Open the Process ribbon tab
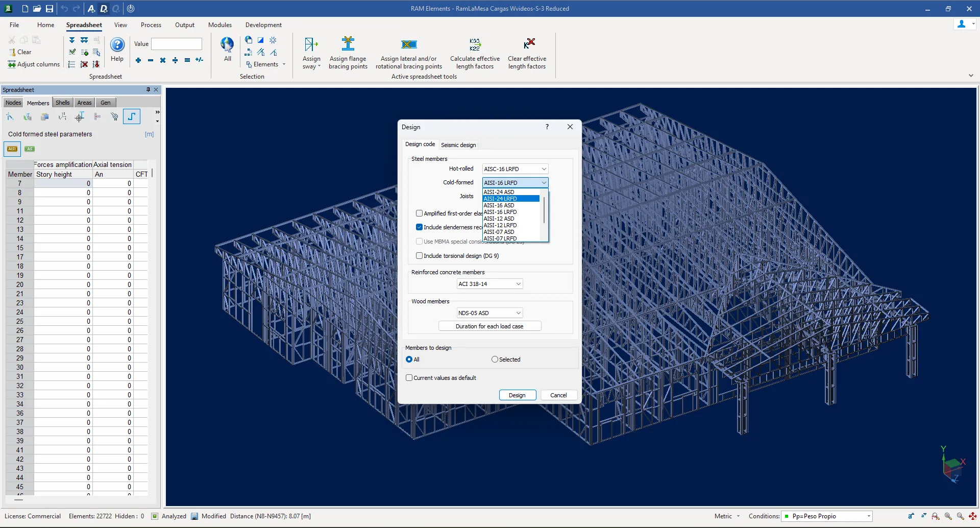The width and height of the screenshot is (980, 528). [x=151, y=25]
